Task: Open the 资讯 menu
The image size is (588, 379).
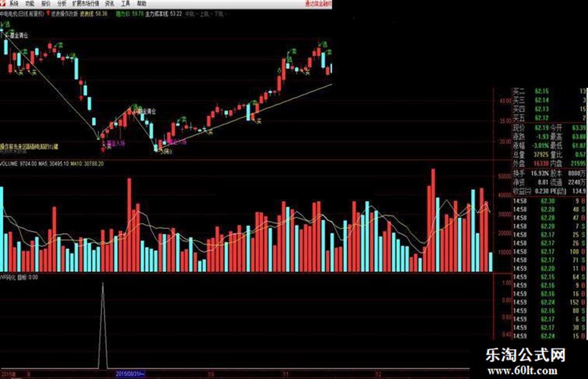Action: [x=110, y=4]
